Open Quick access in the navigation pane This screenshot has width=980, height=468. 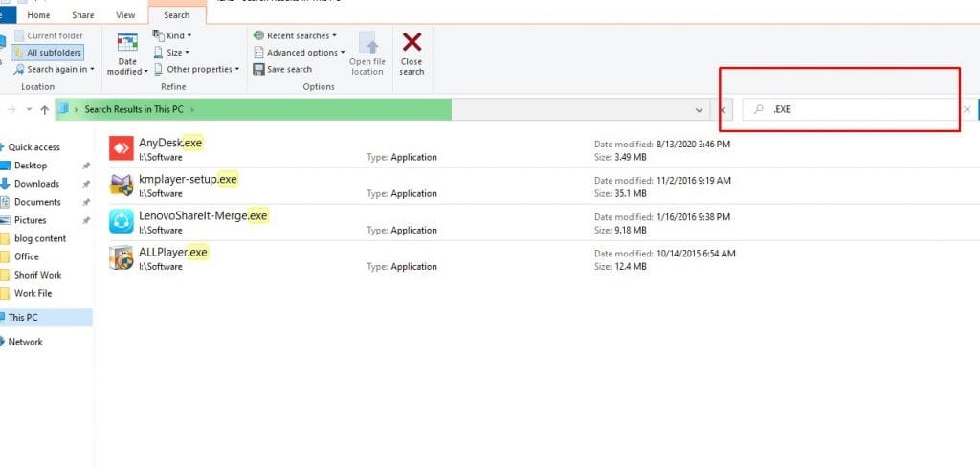pyautogui.click(x=33, y=147)
